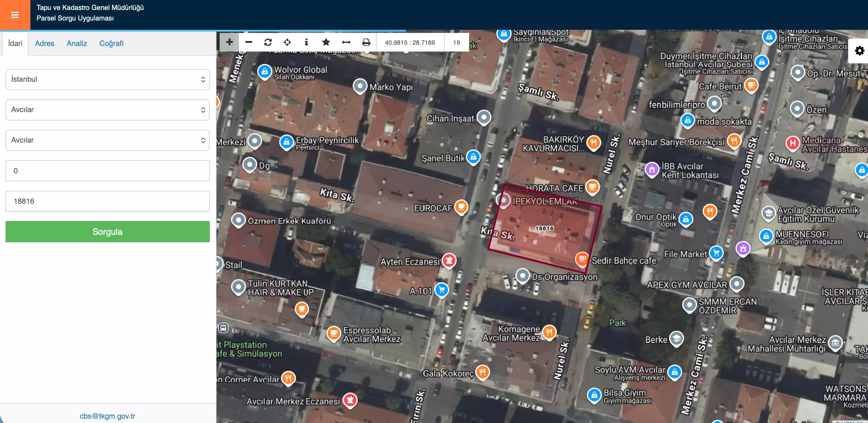Click the Meşhur Sarıyer Börekçisi marker
Viewport: 868px width, 423px height.
[x=734, y=141]
